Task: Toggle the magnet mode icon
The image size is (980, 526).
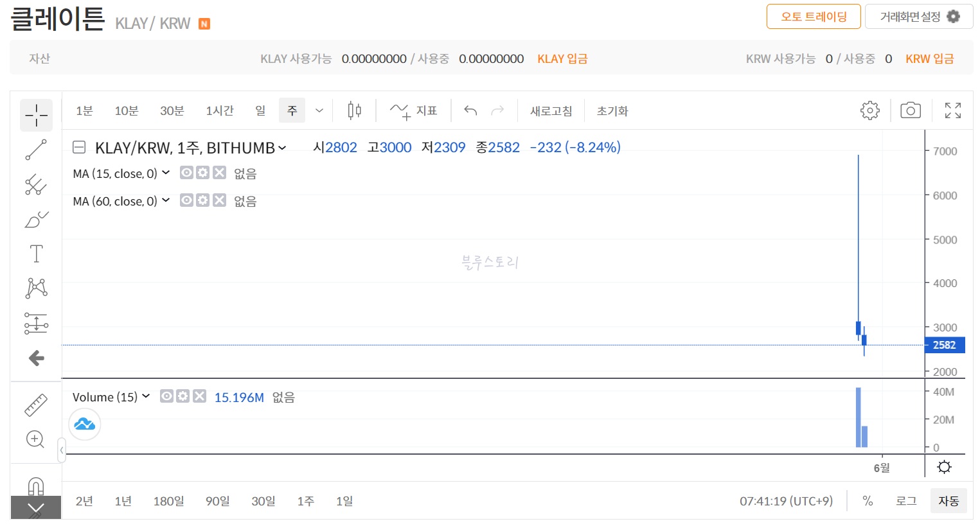Action: point(36,486)
